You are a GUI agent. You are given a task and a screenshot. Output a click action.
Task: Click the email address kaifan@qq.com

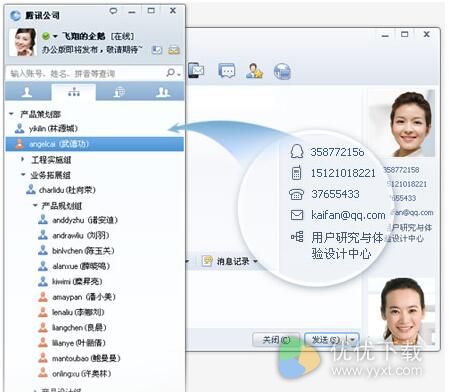coord(348,215)
